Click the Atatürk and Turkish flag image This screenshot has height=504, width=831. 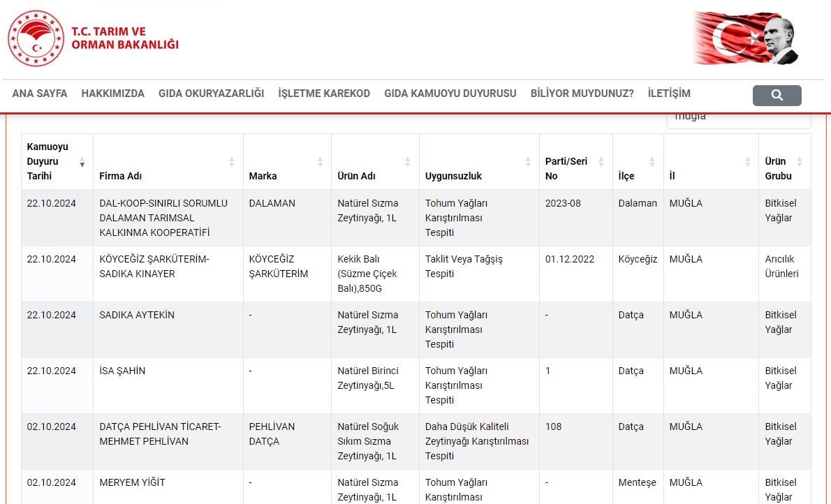tap(746, 38)
